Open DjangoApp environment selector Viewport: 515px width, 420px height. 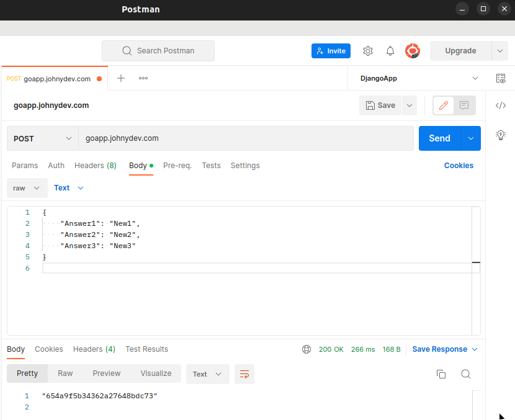(418, 78)
